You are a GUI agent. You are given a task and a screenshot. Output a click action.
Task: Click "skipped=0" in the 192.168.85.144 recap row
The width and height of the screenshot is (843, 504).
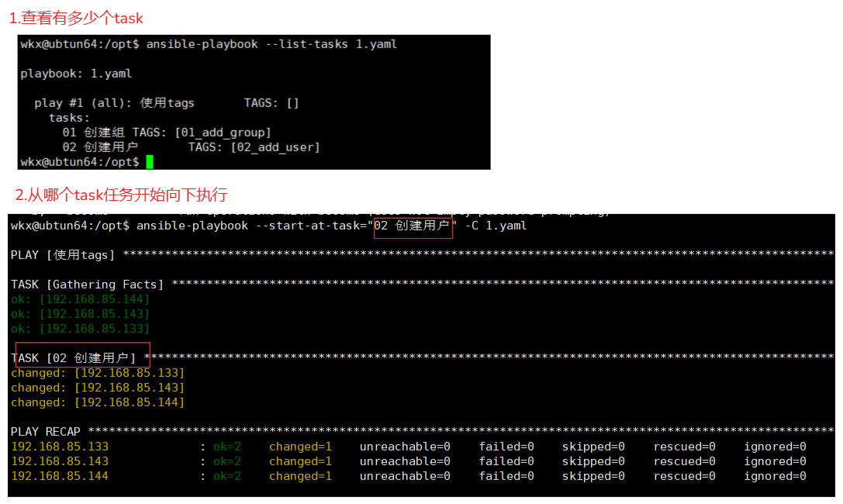[x=593, y=476]
